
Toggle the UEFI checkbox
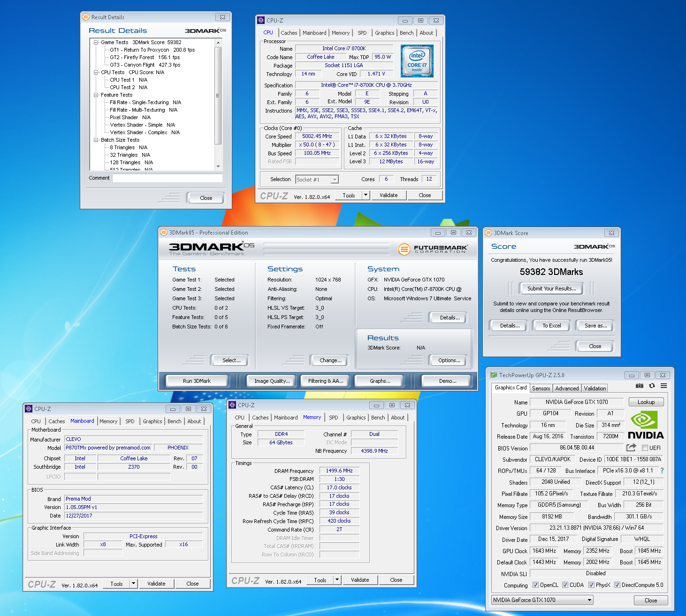pos(645,448)
